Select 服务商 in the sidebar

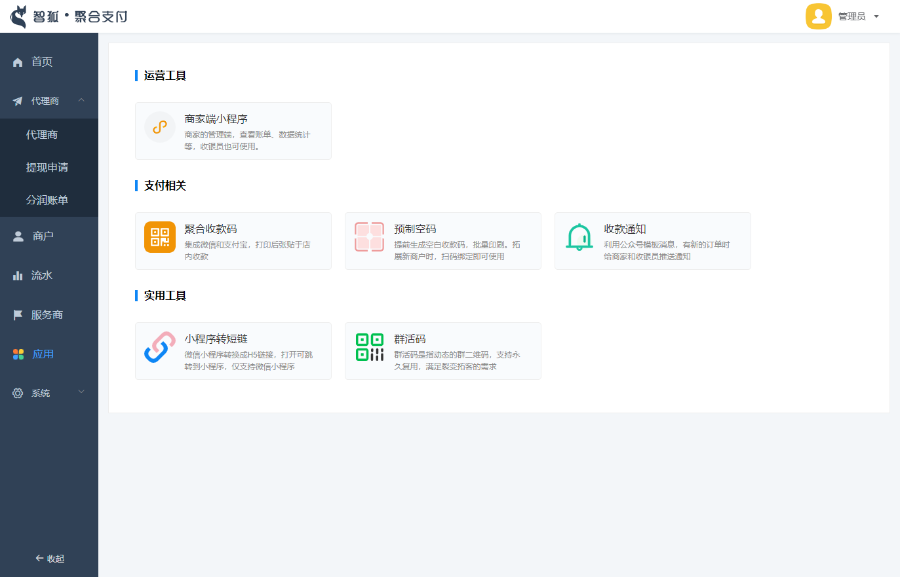point(49,315)
